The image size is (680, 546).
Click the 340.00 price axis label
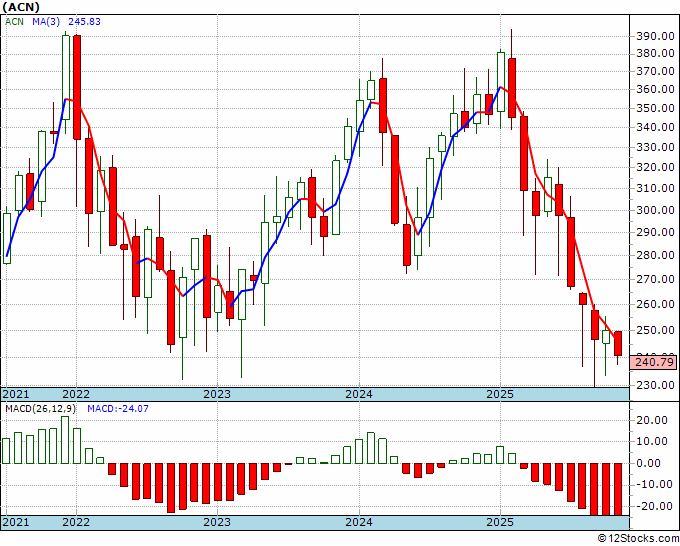point(655,127)
